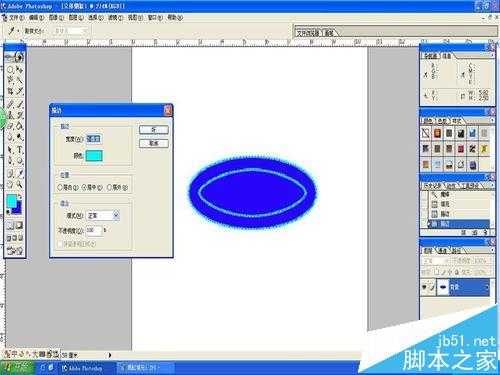500x375 pixels.
Task: Click the stroke Width input field
Action: [x=93, y=139]
